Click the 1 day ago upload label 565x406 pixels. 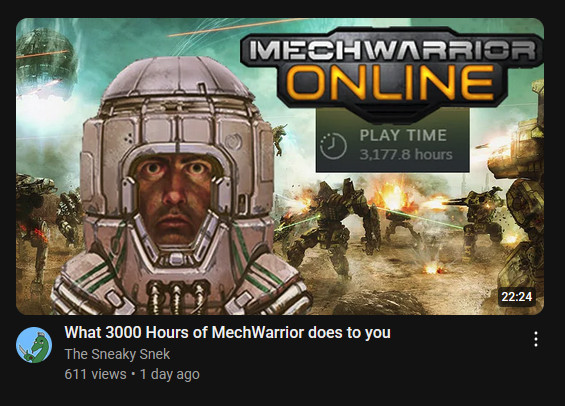coord(170,374)
